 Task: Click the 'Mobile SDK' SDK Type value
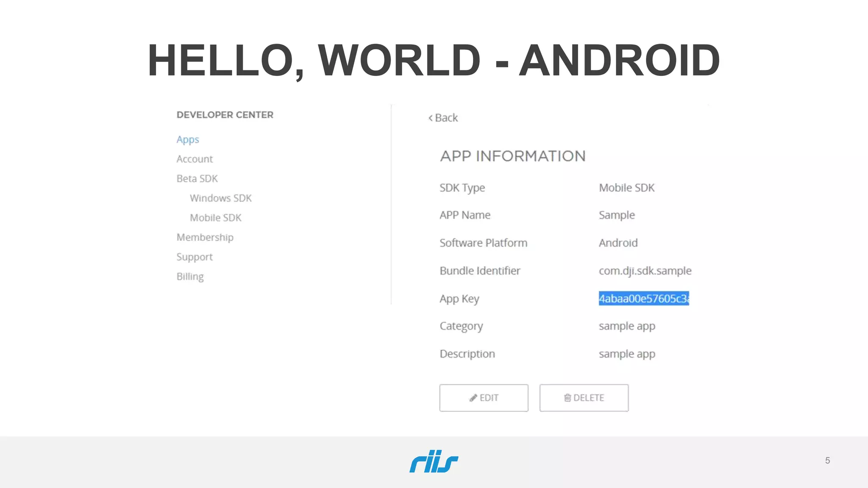[x=626, y=188]
